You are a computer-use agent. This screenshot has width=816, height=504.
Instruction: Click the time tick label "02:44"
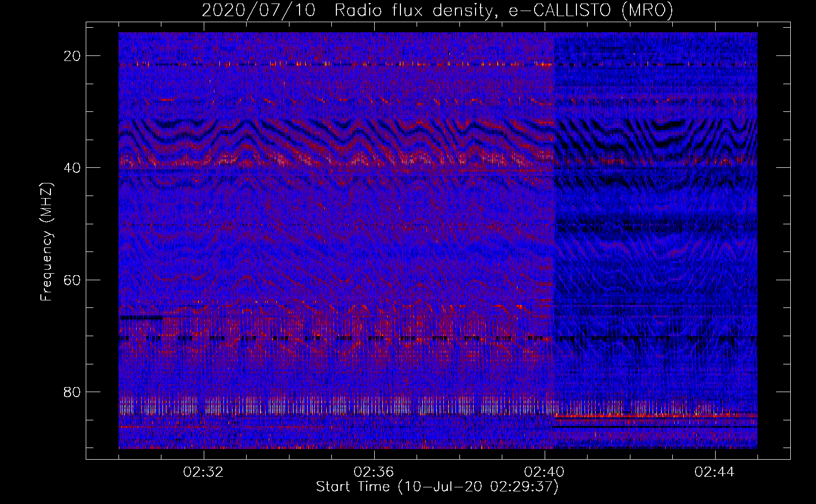[x=715, y=472]
